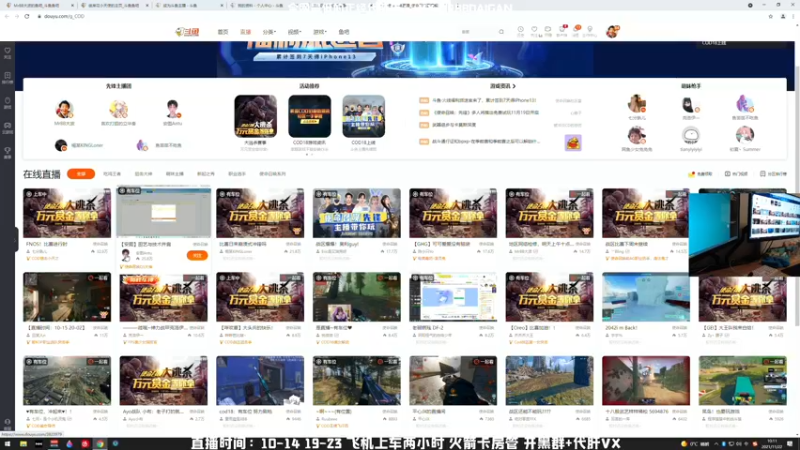Click anchor avatar labeled 安图Antu
The image size is (800, 450).
(172, 109)
